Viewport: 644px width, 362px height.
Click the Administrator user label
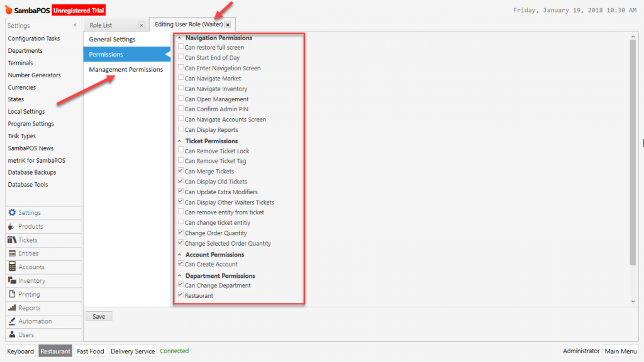tap(581, 351)
